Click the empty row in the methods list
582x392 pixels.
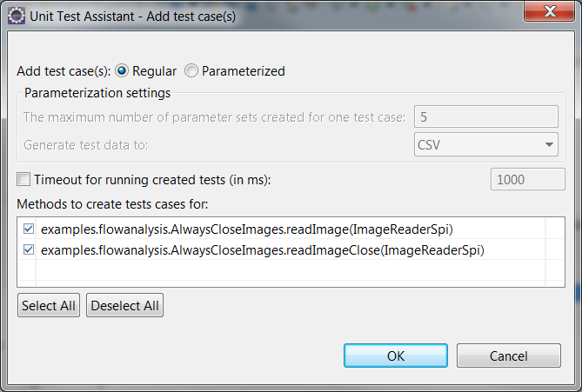click(291, 270)
